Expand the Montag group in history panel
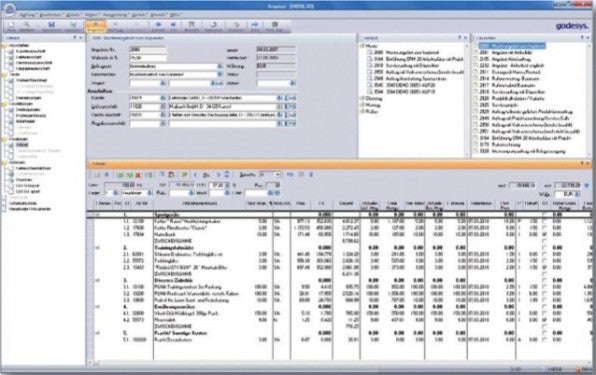The width and height of the screenshot is (596, 375). (x=362, y=105)
